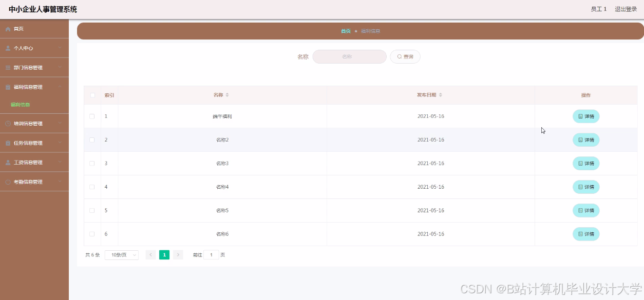This screenshot has width=644, height=300.
Task: Go to the previous page arrow
Action: coord(150,255)
